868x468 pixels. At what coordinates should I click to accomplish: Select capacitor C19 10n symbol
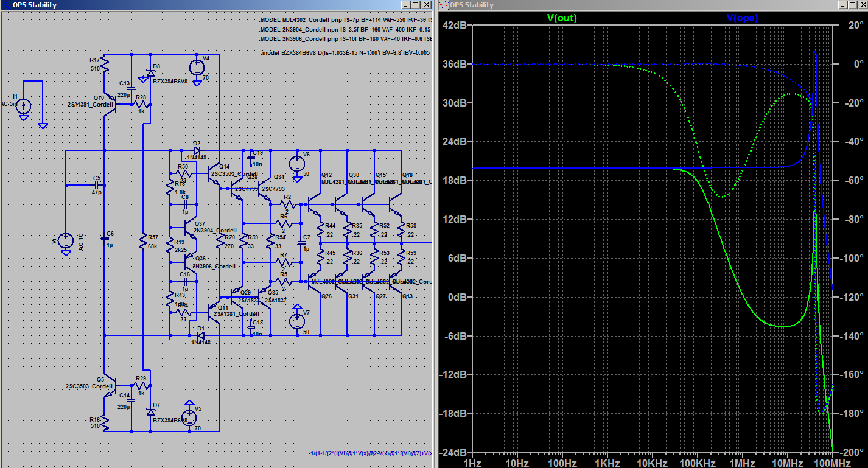(250, 159)
